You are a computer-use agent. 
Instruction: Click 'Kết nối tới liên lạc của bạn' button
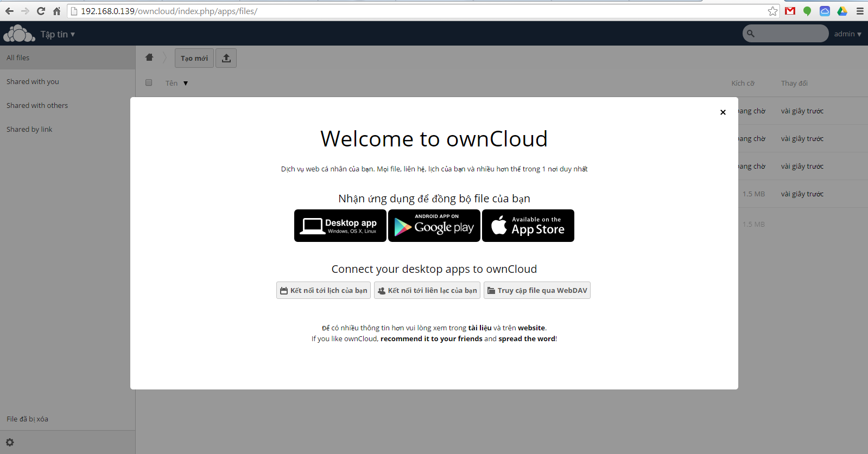427,290
